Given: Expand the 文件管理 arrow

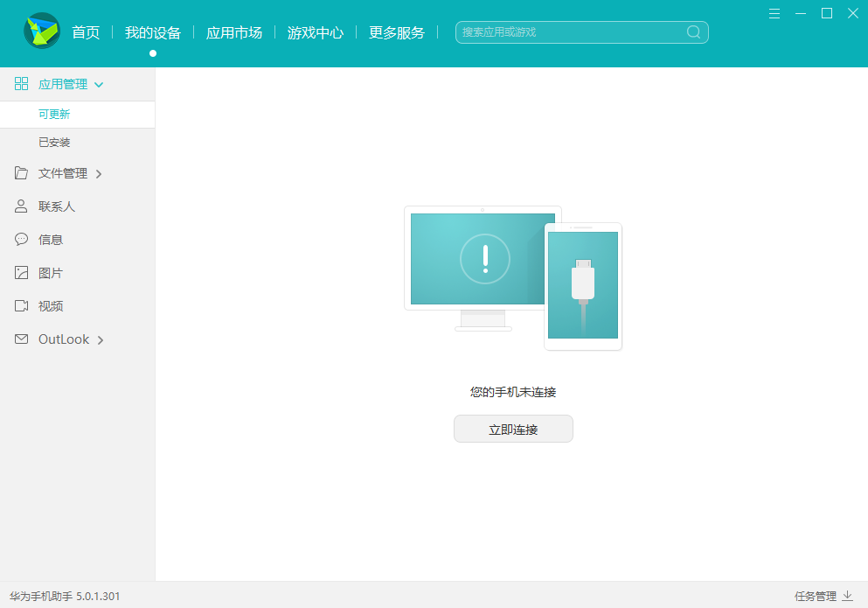Looking at the screenshot, I should click(99, 173).
